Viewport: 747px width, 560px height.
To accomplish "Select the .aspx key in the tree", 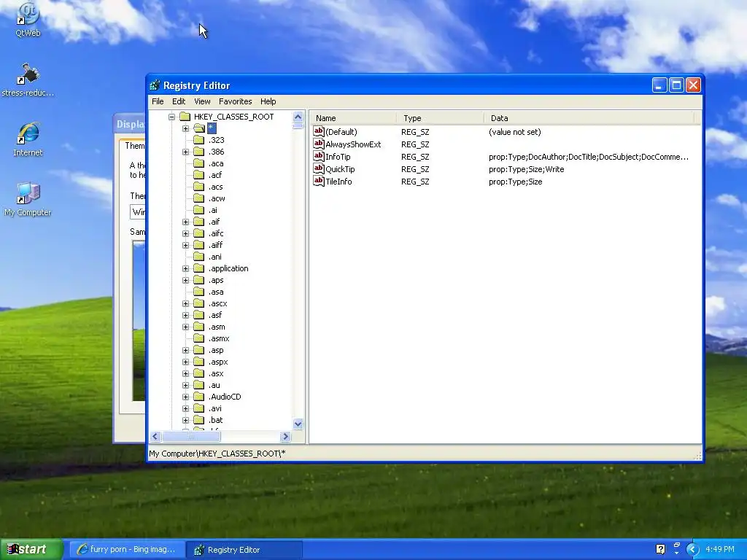I will [x=218, y=362].
